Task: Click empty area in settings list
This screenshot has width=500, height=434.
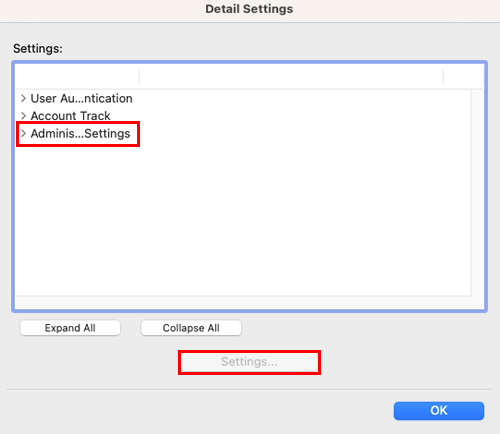Action: click(x=243, y=218)
